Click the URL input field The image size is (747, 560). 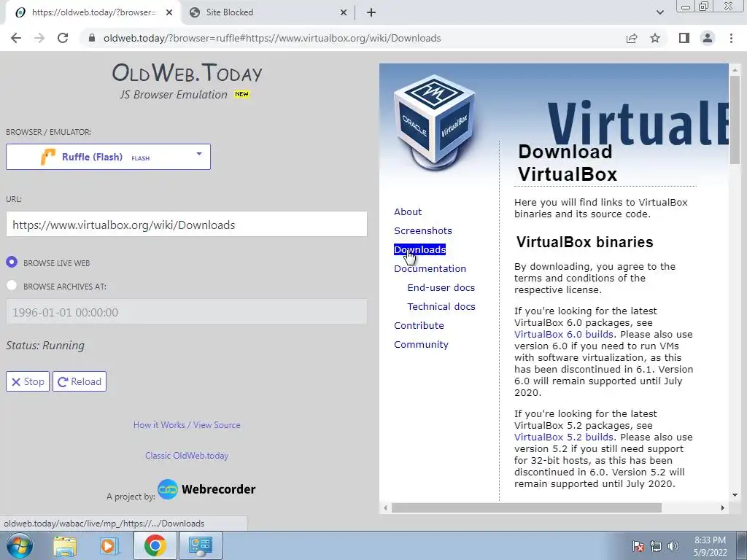click(x=186, y=225)
